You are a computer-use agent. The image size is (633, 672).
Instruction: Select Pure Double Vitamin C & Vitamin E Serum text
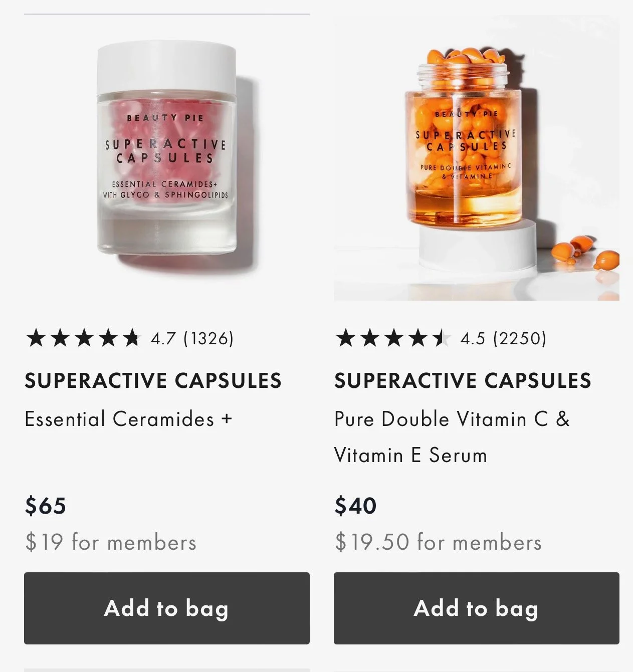pyautogui.click(x=452, y=437)
